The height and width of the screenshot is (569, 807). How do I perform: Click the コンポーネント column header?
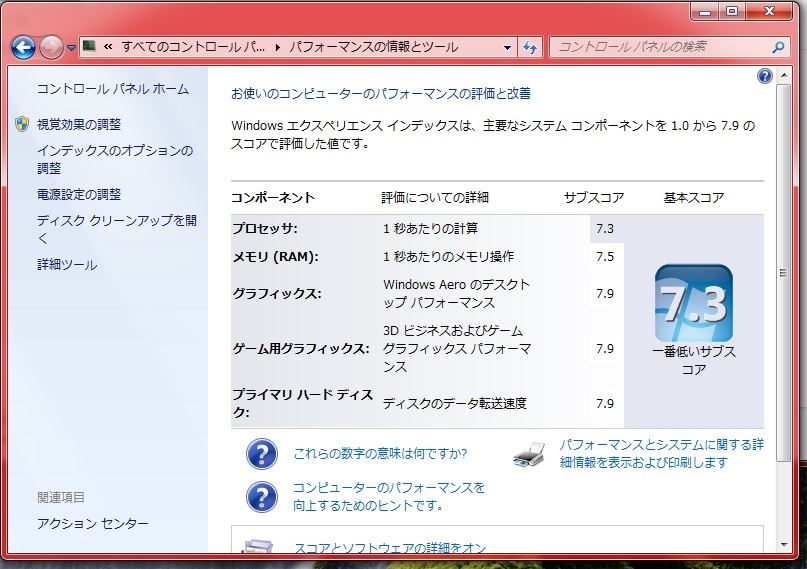point(273,198)
